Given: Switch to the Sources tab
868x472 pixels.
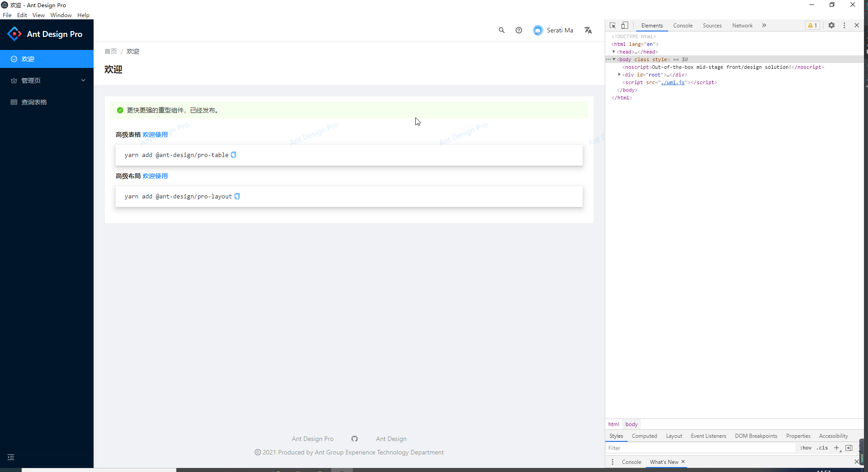Looking at the screenshot, I should 712,26.
